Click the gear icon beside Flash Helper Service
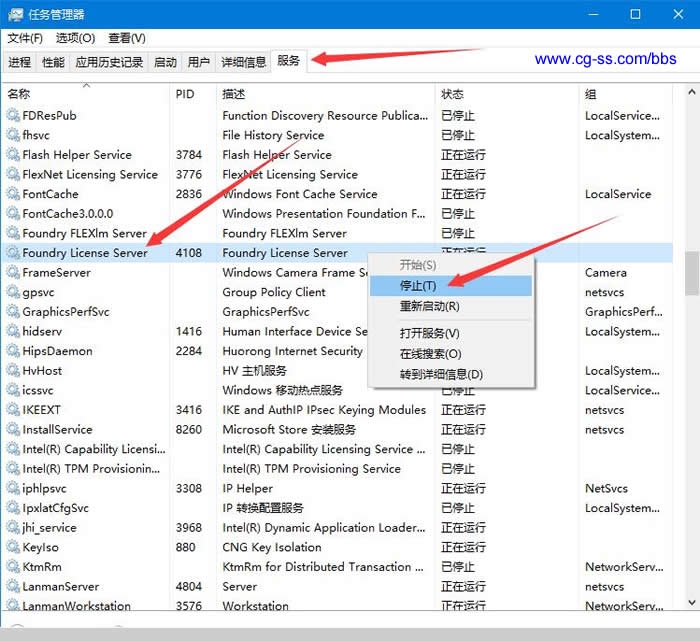 tap(13, 155)
